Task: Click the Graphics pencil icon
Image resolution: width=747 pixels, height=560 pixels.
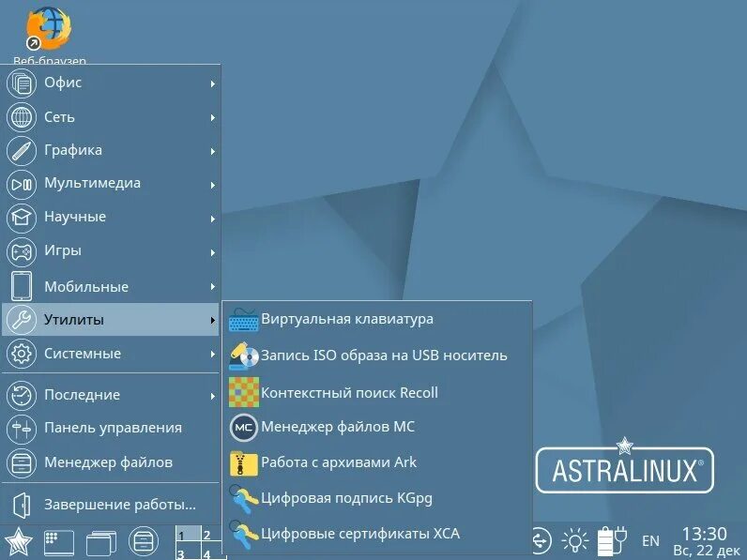Action: [22, 151]
